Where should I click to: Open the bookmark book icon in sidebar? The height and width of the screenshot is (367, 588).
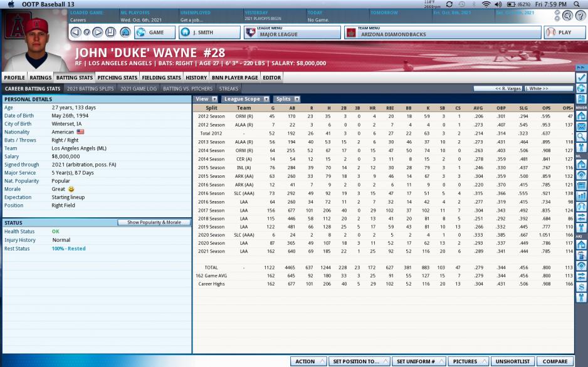tap(581, 99)
